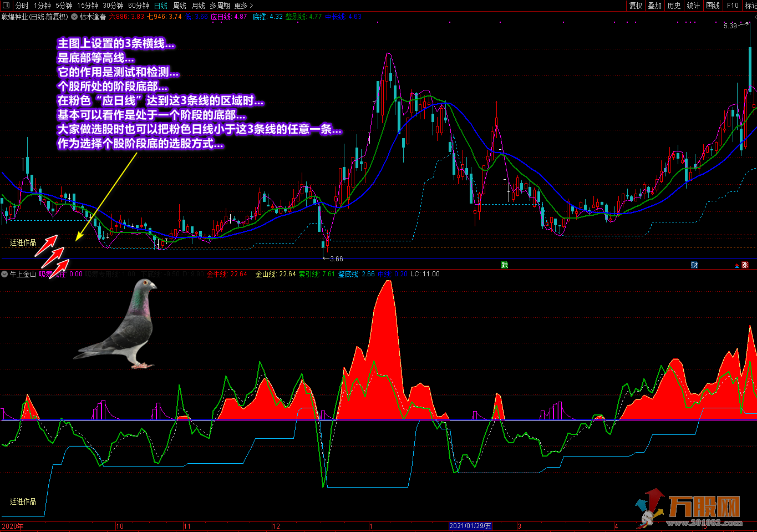757x532 pixels.
Task: Click the green 跌 marker icon
Action: (505, 265)
